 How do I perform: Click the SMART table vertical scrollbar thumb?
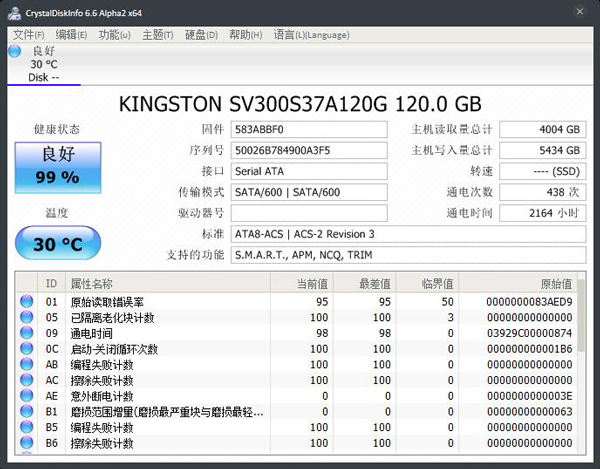(x=581, y=316)
